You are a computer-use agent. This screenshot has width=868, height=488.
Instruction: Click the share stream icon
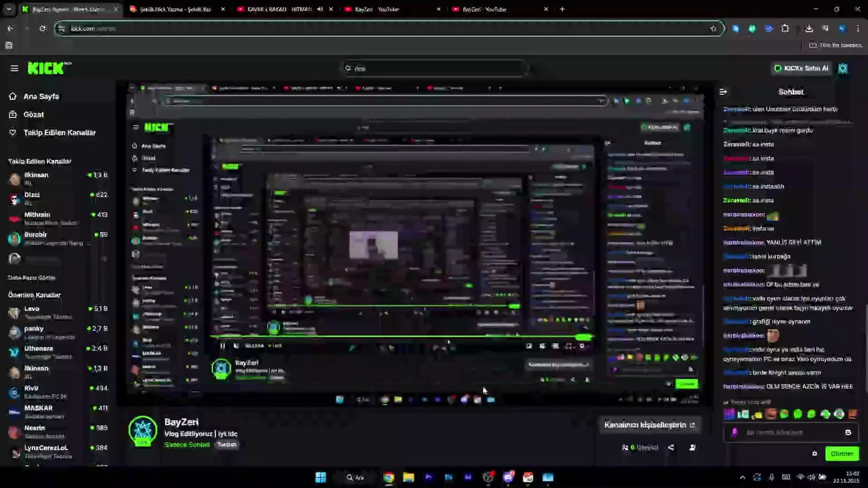[671, 447]
